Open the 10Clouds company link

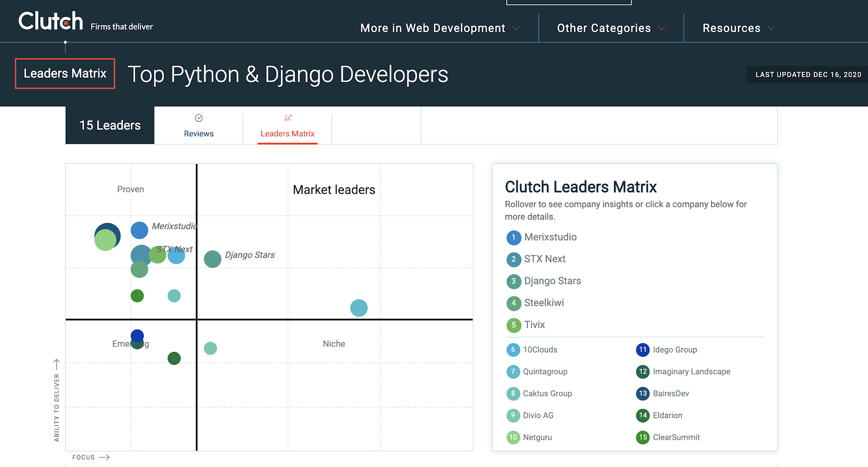pyautogui.click(x=540, y=350)
